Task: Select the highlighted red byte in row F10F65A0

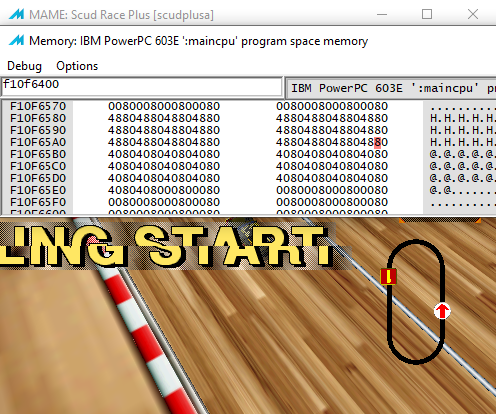Action: click(x=377, y=142)
